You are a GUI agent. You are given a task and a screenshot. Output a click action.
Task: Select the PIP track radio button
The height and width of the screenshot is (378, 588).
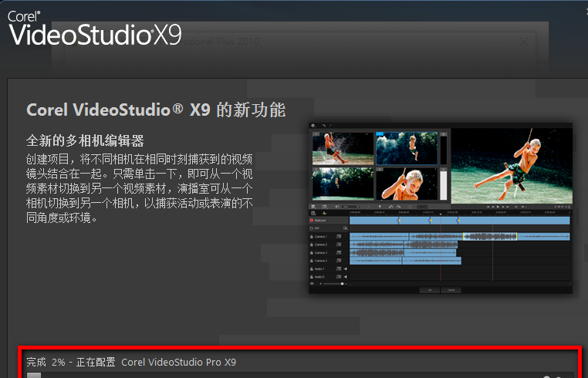311,228
